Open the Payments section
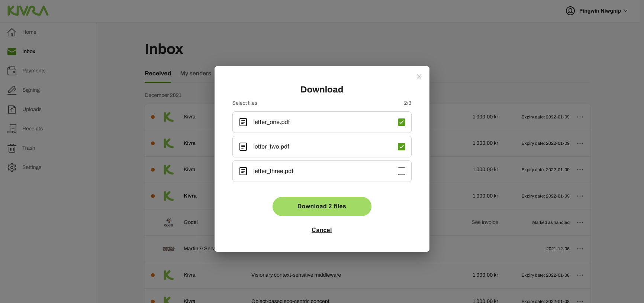 click(33, 71)
